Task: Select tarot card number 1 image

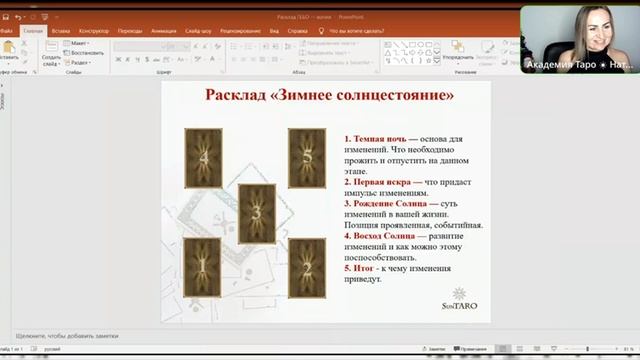Action: tap(202, 268)
